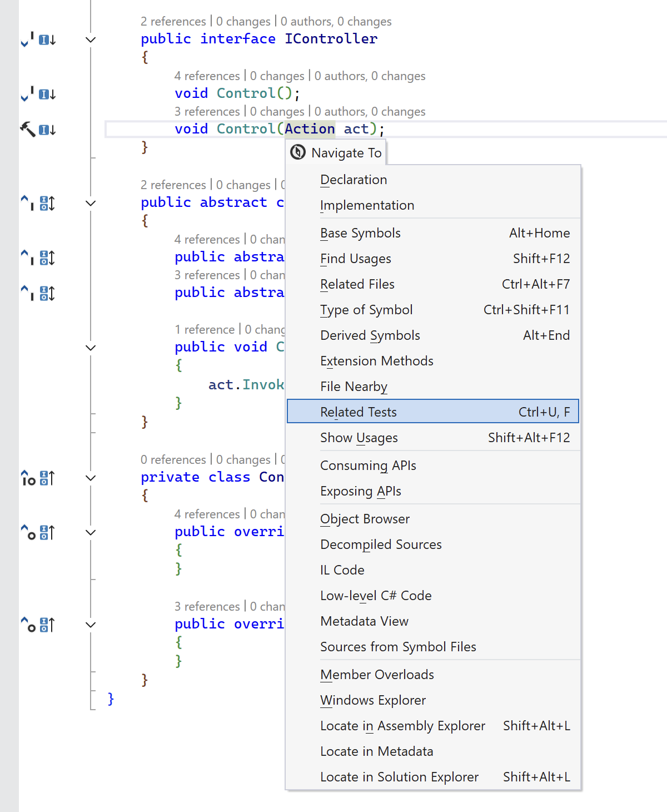667x812 pixels.
Task: Click the override icon beside the last public override method
Action: (x=47, y=625)
